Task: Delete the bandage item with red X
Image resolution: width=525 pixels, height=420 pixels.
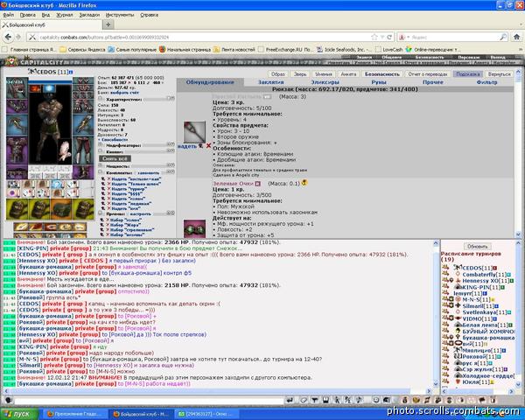Action: click(208, 146)
